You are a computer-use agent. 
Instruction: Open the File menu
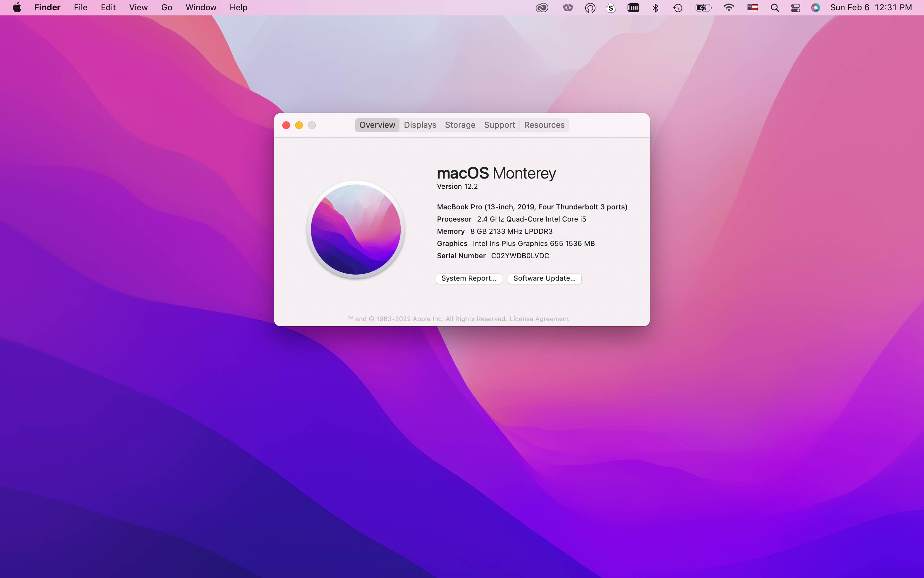(x=81, y=7)
